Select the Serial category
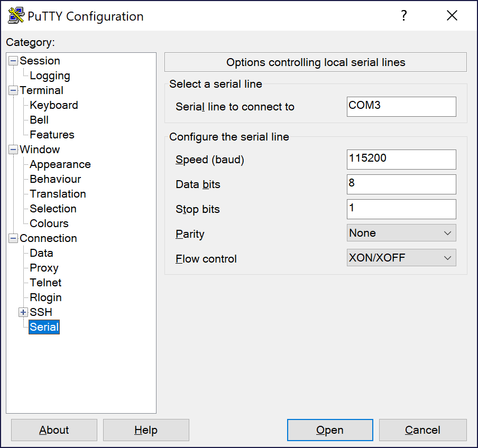This screenshot has width=478, height=448. tap(44, 327)
